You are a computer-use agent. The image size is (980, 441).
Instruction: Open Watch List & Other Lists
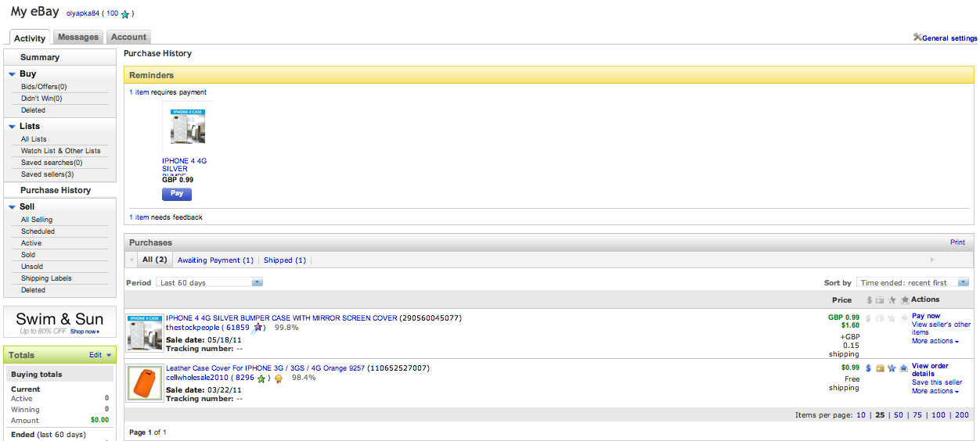(x=61, y=151)
